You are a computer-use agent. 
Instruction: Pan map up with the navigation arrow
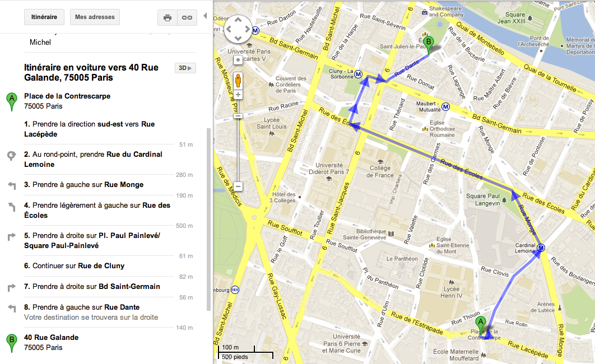click(x=238, y=21)
